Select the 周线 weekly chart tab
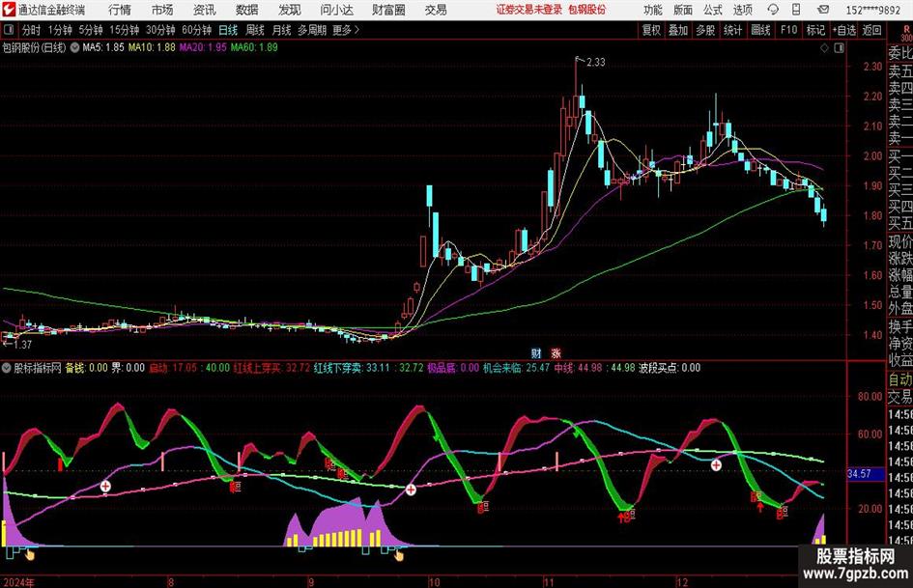Screen dimensions: 913x588 point(255,30)
